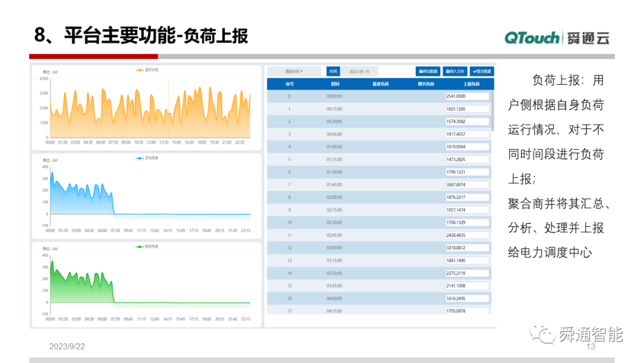Select the 01:45:00 time cell
The width and height of the screenshot is (644, 363).
[x=335, y=184]
